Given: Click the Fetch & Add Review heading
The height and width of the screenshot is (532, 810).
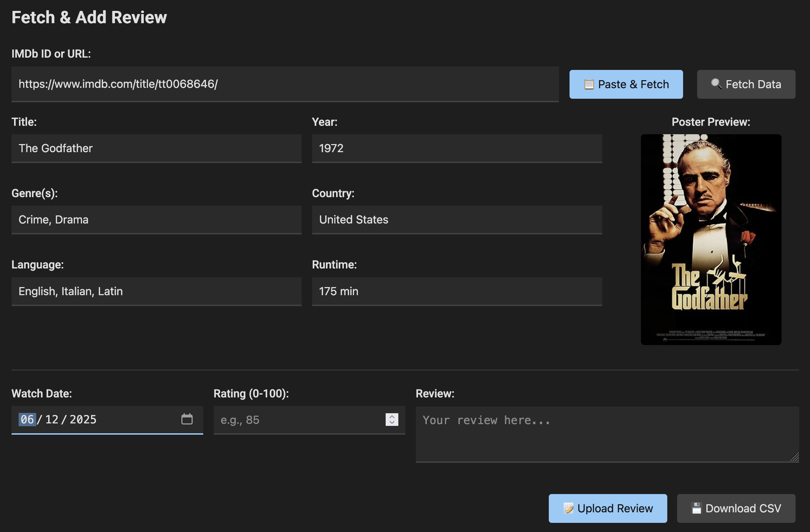Looking at the screenshot, I should (89, 17).
